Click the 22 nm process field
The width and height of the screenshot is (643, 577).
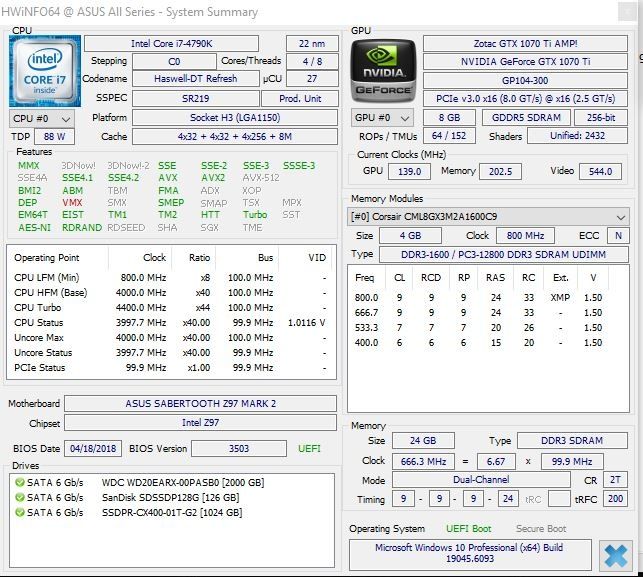point(312,43)
